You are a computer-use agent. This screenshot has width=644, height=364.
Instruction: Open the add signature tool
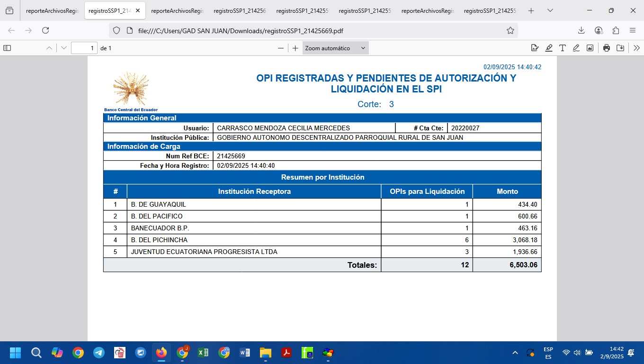point(535,48)
